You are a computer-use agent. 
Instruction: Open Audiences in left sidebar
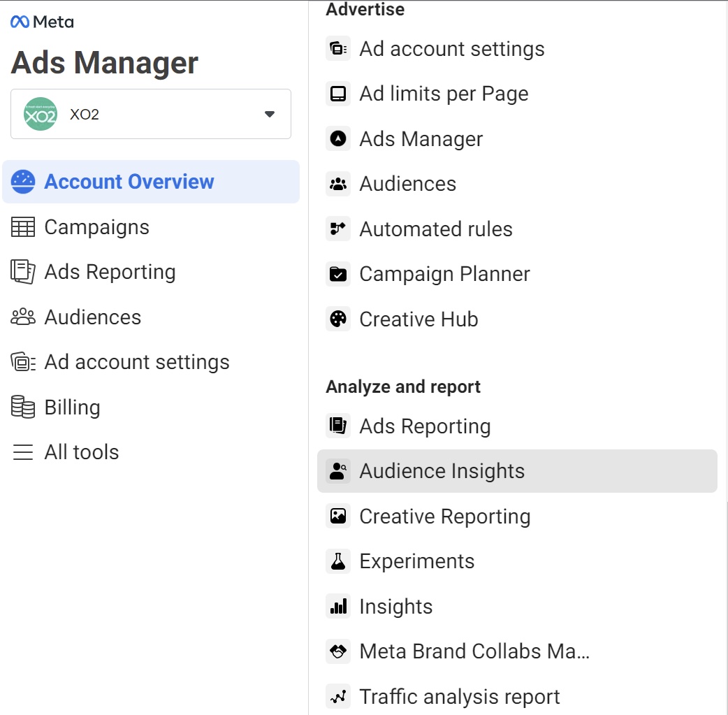(93, 317)
